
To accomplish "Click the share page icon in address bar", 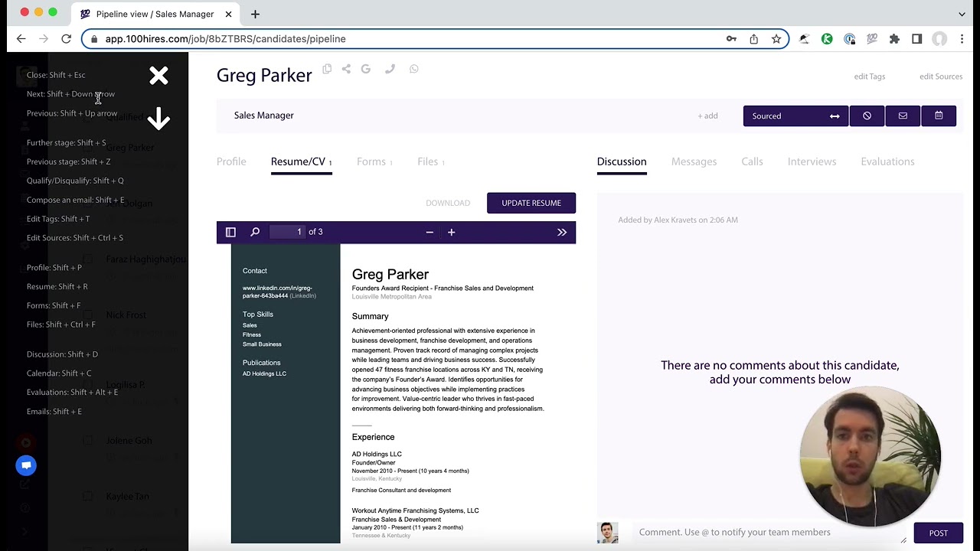I will point(754,39).
